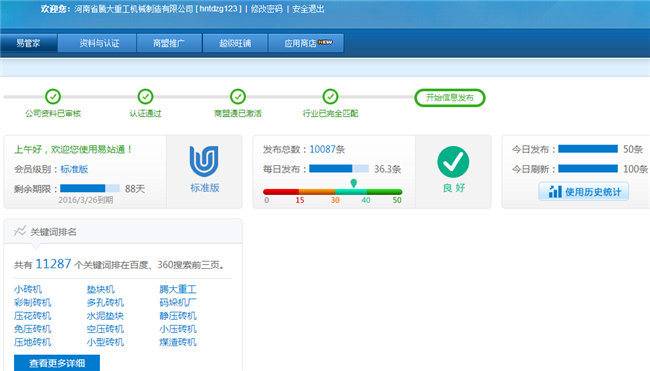Click the 安全退出 link

308,9
